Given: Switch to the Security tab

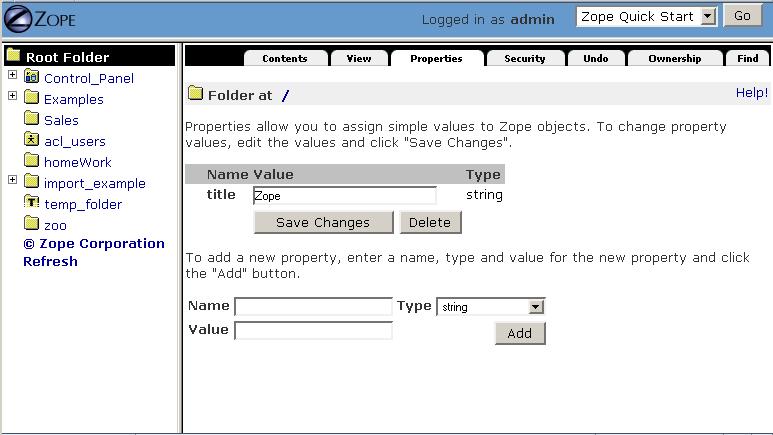Looking at the screenshot, I should point(524,59).
